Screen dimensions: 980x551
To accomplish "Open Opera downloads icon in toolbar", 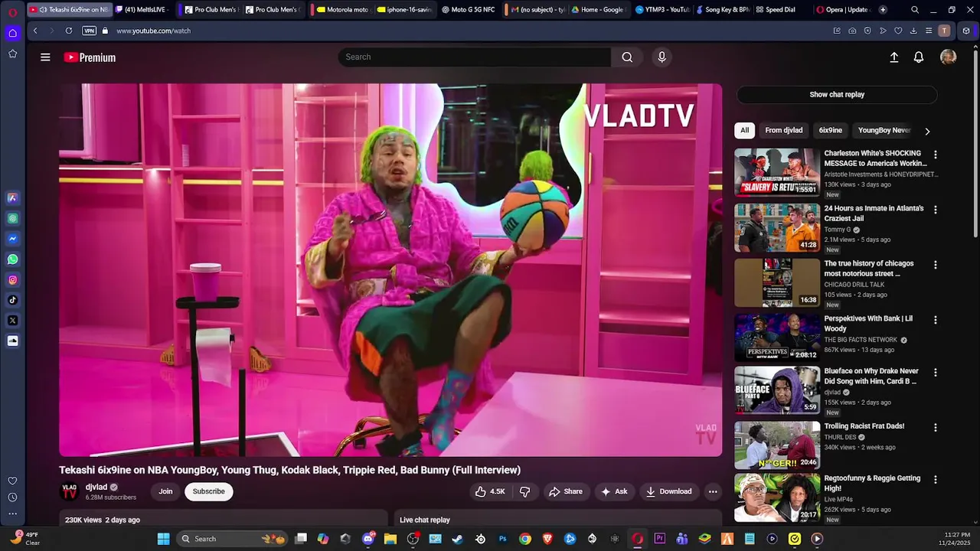I will pyautogui.click(x=913, y=31).
